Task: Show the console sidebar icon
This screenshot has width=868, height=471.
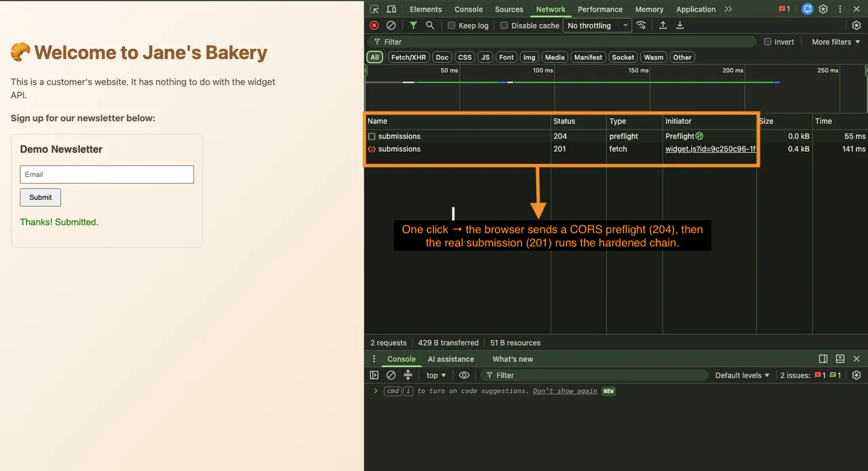Action: pos(374,375)
